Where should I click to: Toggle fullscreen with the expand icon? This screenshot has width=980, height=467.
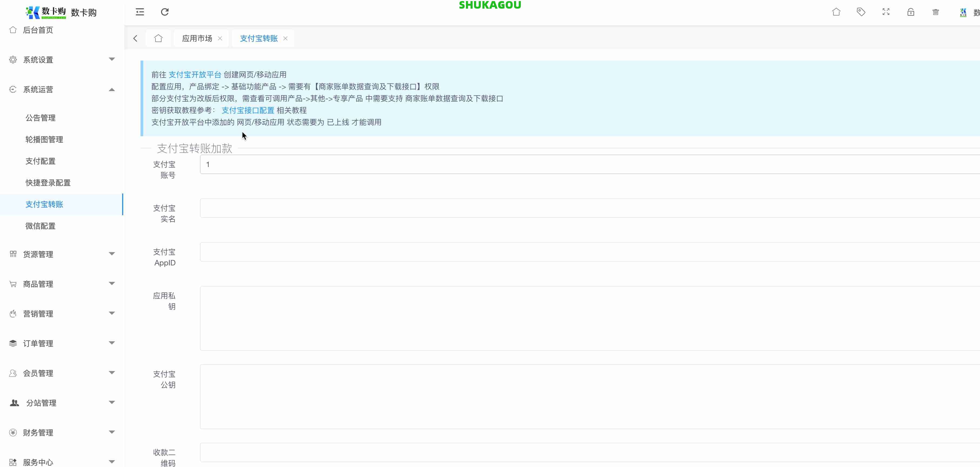point(886,12)
